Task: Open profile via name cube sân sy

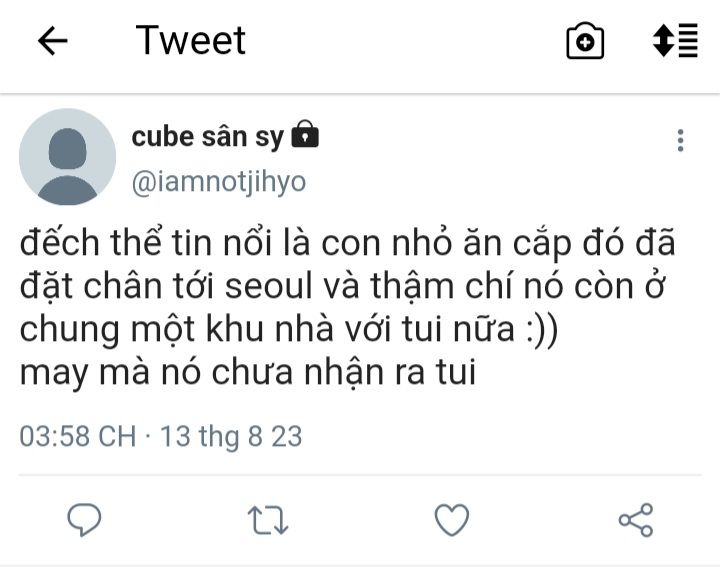Action: [x=208, y=137]
